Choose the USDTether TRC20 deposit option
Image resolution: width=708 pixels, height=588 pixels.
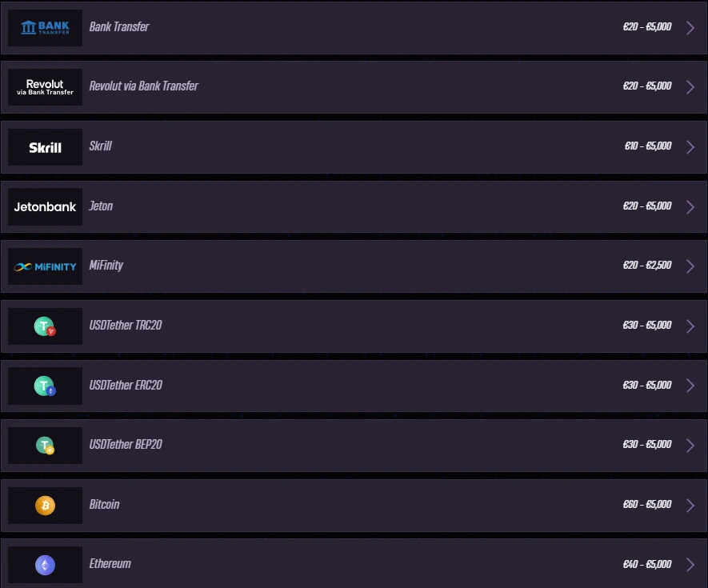354,326
